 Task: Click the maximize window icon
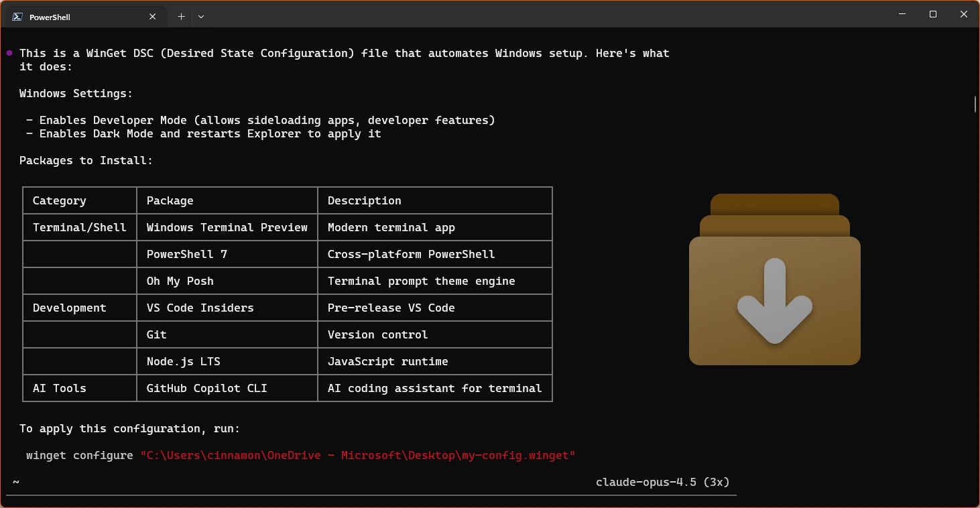pos(932,14)
